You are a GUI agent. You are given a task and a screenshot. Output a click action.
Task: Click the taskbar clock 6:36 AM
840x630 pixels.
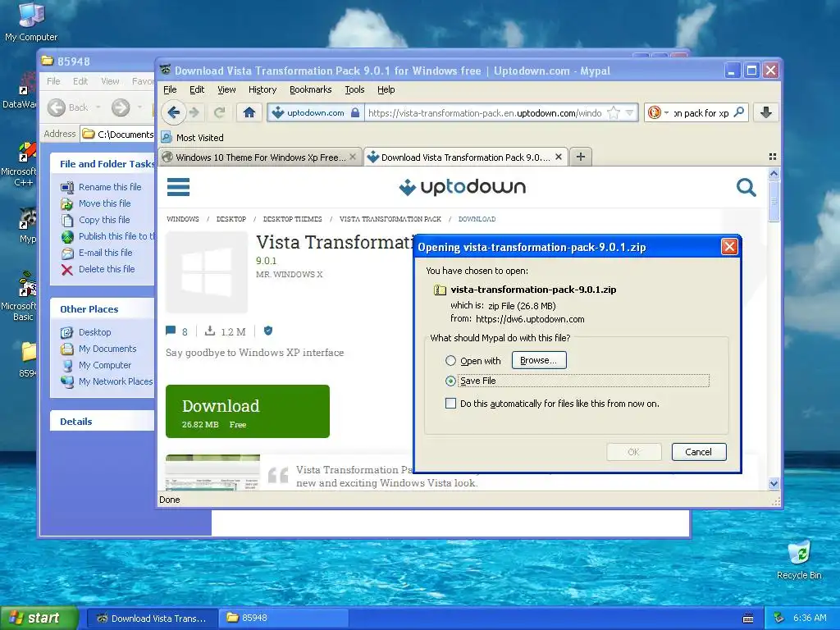810,618
